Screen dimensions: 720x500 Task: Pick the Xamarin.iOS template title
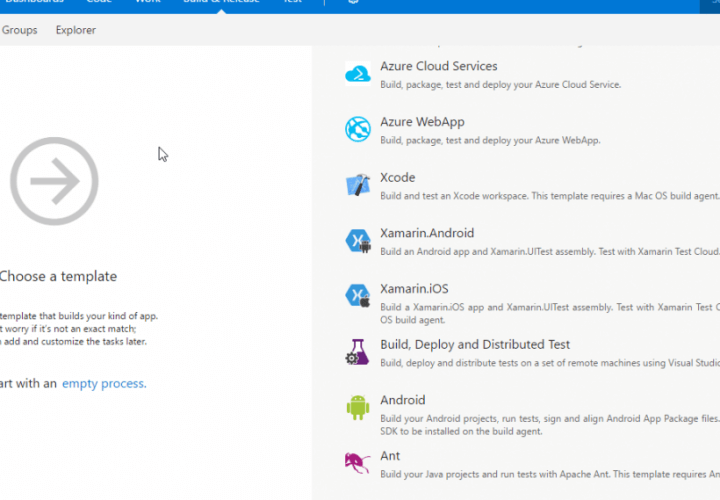coord(414,288)
